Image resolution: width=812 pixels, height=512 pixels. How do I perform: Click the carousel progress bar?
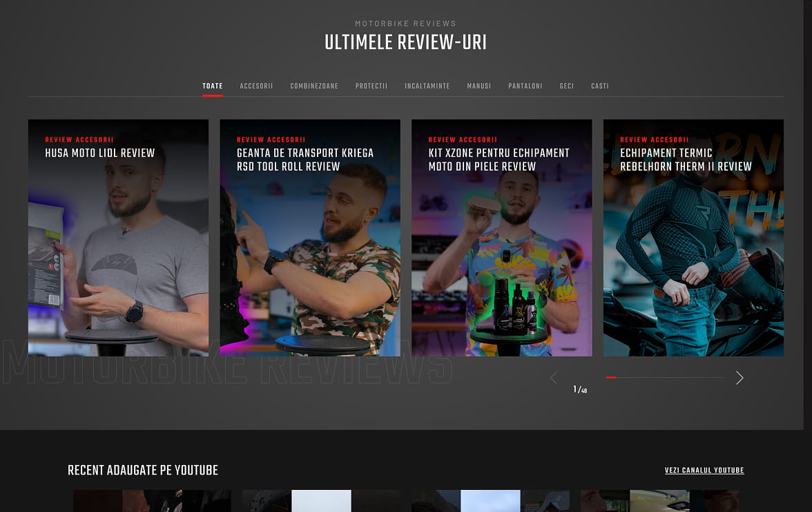664,378
